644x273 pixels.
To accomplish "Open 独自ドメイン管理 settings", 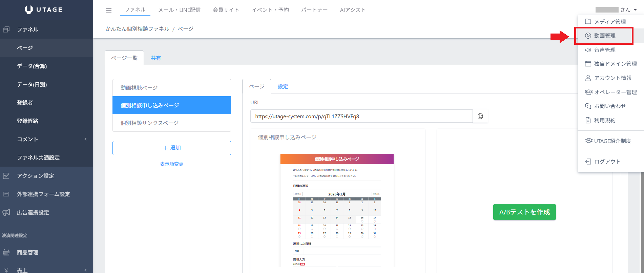I will 615,64.
